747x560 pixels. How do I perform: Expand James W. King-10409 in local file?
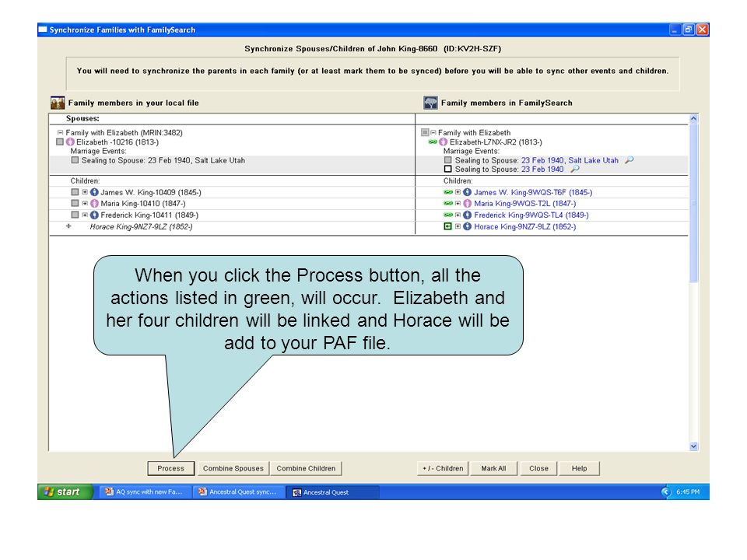coord(85,192)
